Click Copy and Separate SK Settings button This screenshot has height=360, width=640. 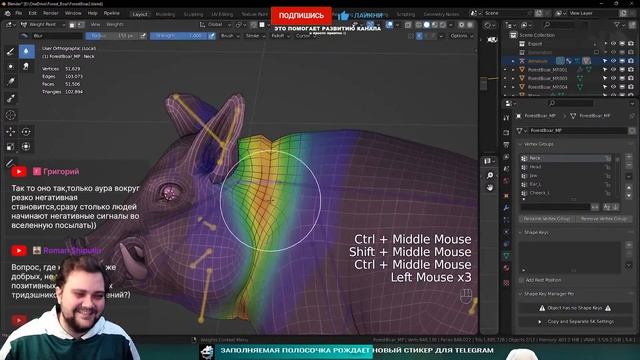(x=576, y=322)
